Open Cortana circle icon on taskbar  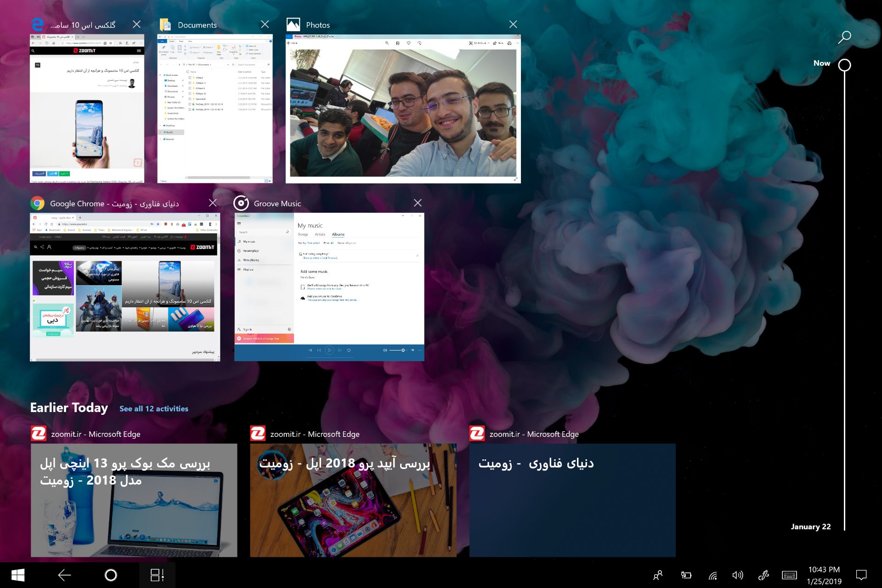tap(111, 575)
